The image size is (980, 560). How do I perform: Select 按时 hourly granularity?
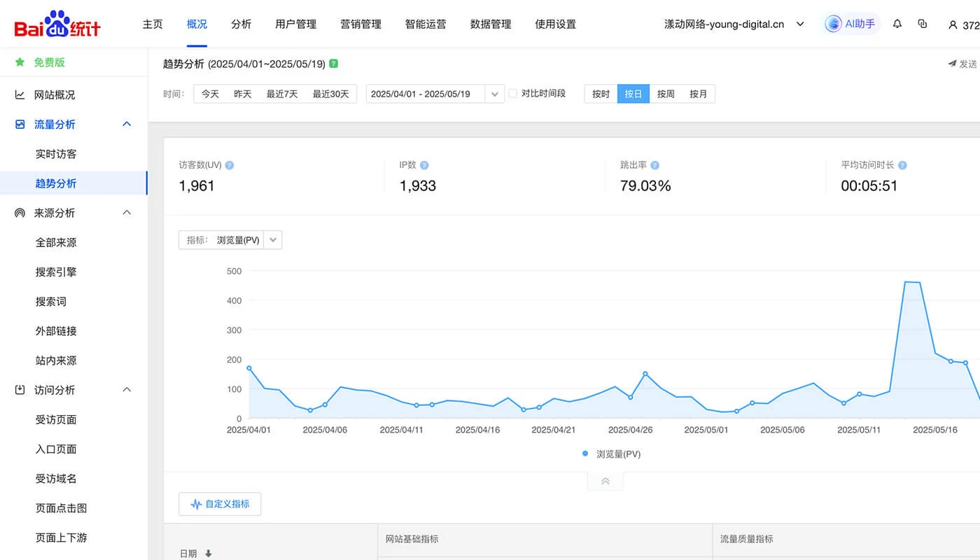pos(600,93)
